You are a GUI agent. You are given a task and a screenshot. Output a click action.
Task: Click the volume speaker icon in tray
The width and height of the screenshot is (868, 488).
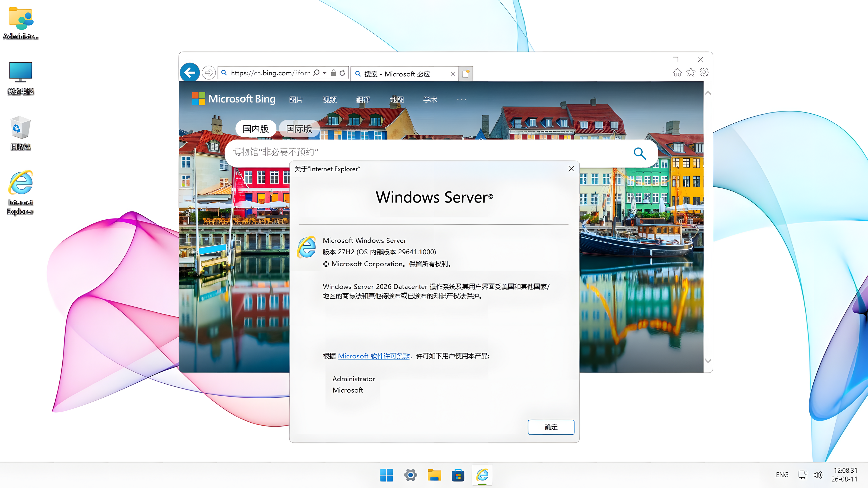point(818,475)
